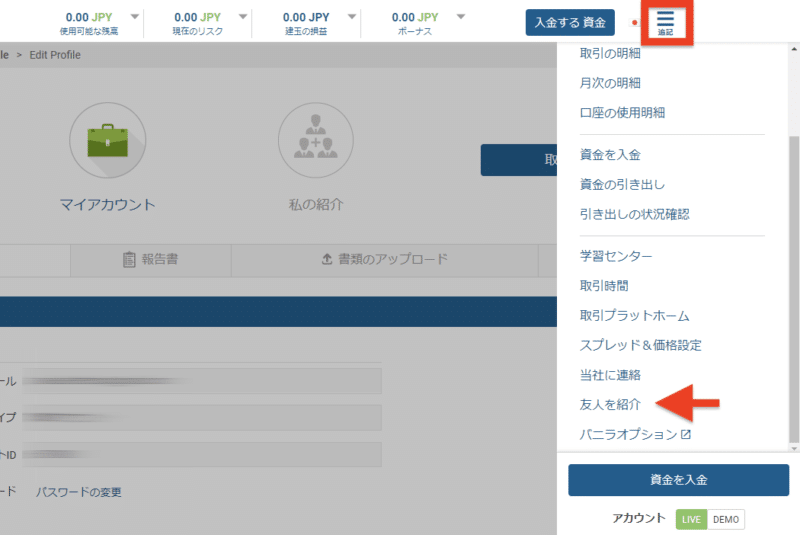
Task: Open 当社に連絡 menu item
Action: (x=610, y=375)
